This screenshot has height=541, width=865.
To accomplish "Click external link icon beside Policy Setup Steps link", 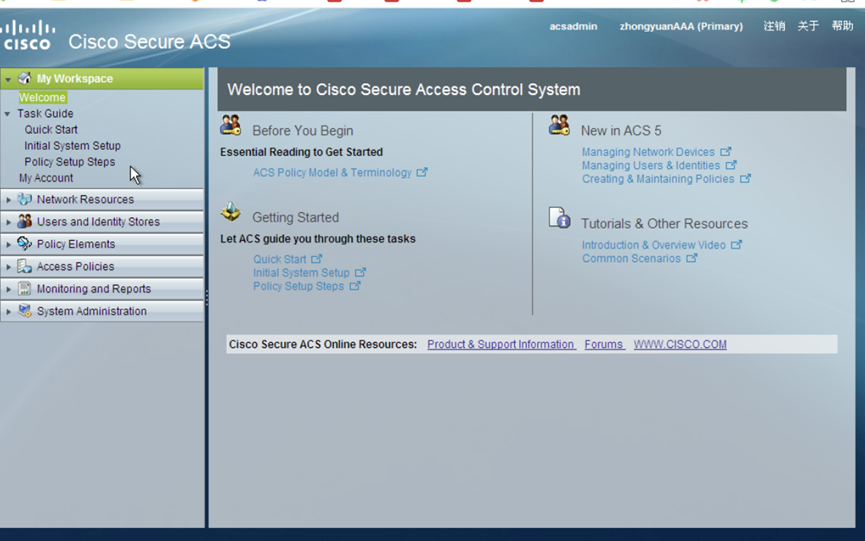I will 355,286.
